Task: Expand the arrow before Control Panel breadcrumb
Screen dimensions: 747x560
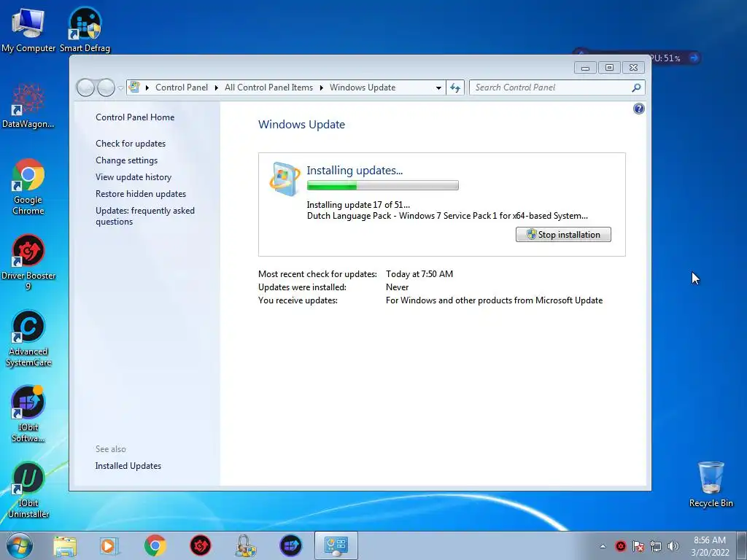Action: (x=147, y=87)
